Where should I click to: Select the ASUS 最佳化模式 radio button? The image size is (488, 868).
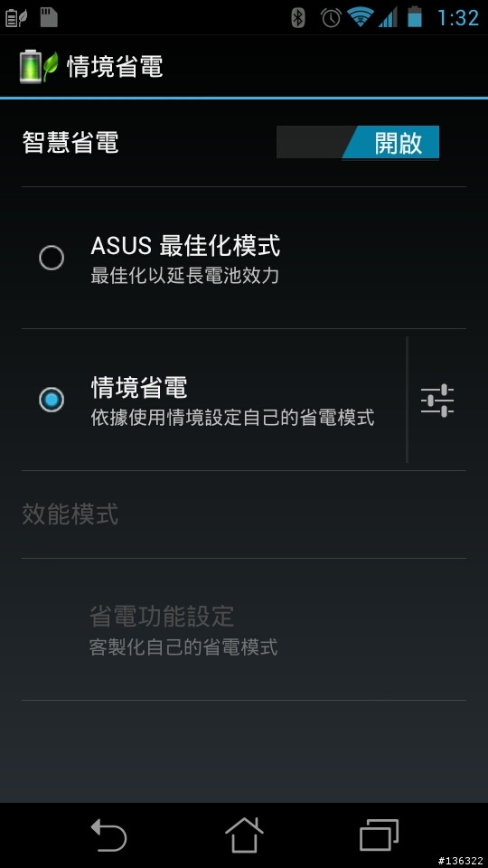pyautogui.click(x=52, y=258)
